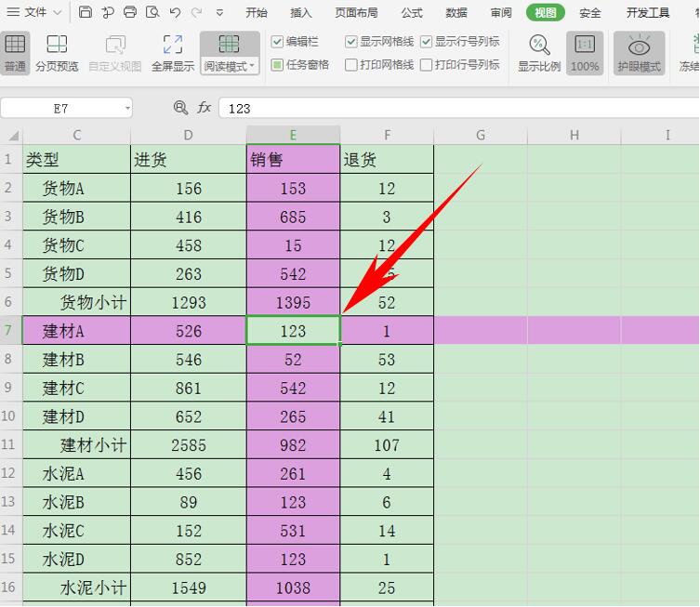
Task: Select cell with value 1038
Action: point(294,587)
